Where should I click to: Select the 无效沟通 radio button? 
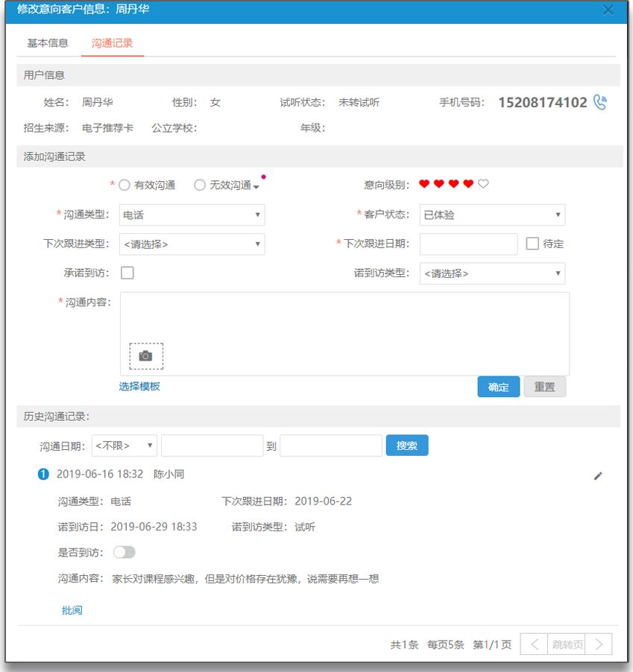click(200, 185)
